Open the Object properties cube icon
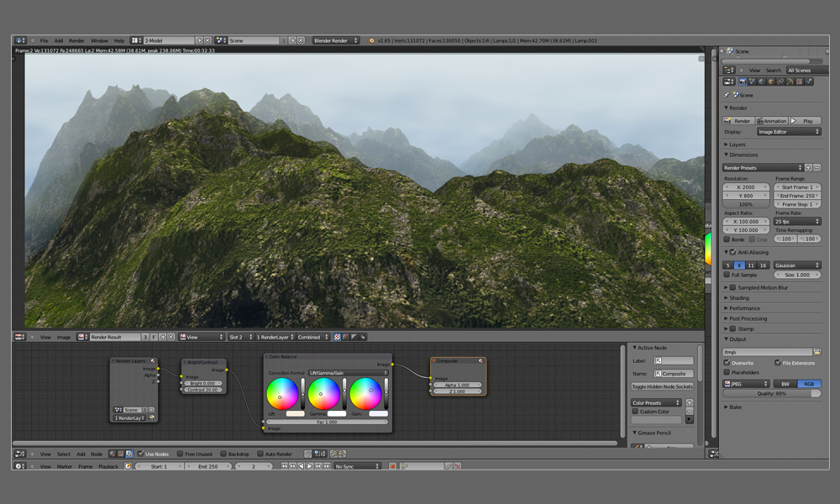The height and width of the screenshot is (504, 840). click(771, 81)
